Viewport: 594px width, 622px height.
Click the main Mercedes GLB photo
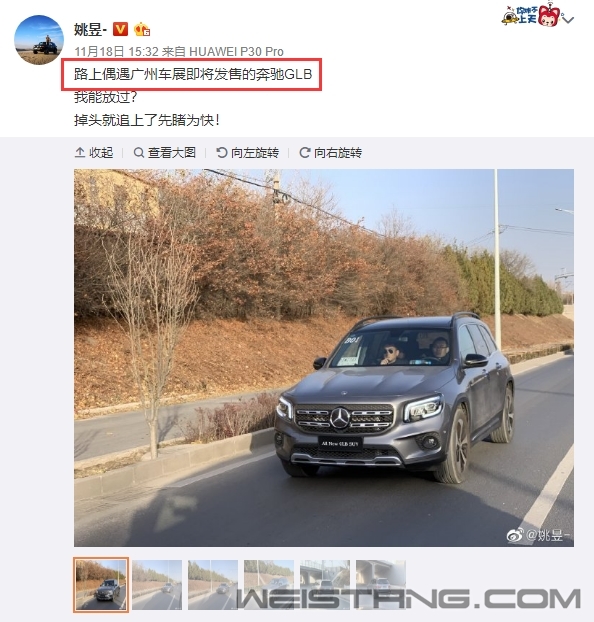click(x=324, y=358)
